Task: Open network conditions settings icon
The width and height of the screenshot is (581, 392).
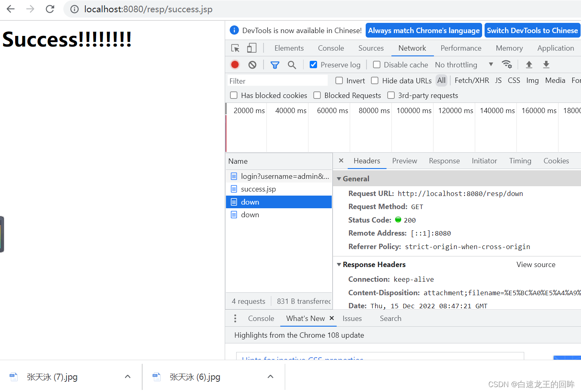Action: pyautogui.click(x=507, y=65)
